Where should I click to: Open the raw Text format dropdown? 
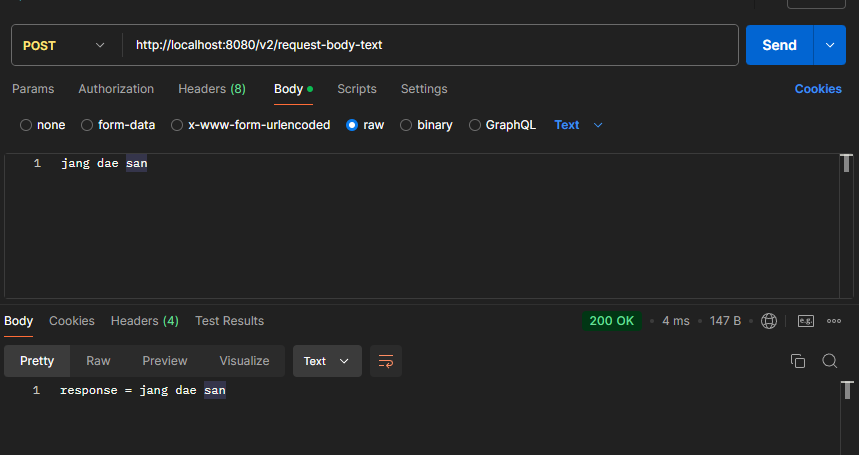coord(579,125)
